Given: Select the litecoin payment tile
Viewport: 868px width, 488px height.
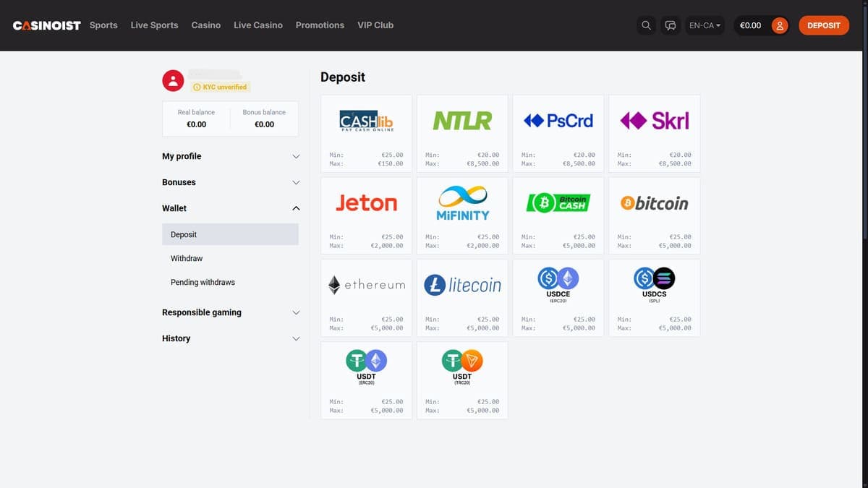Looking at the screenshot, I should point(462,298).
